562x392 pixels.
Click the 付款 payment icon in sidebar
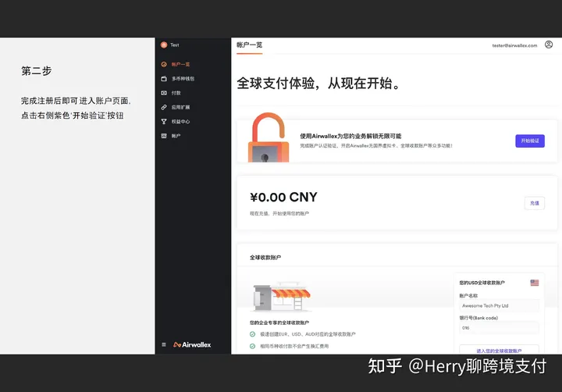(164, 93)
